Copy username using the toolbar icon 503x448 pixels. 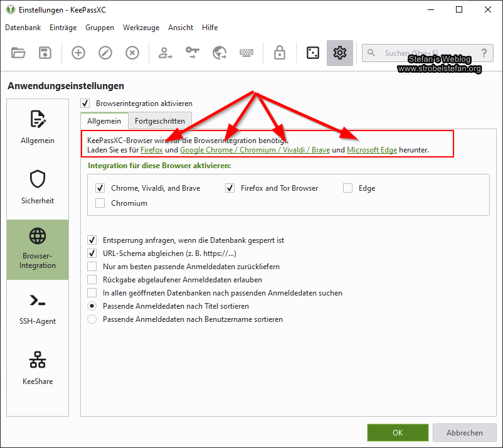(x=164, y=53)
